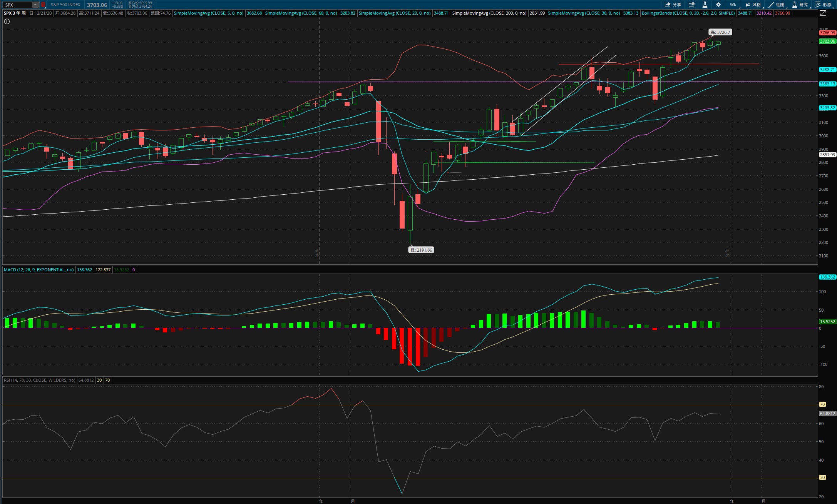The height and width of the screenshot is (504, 837).
Task: Click the red link indicator next to SPX
Action: [43, 5]
